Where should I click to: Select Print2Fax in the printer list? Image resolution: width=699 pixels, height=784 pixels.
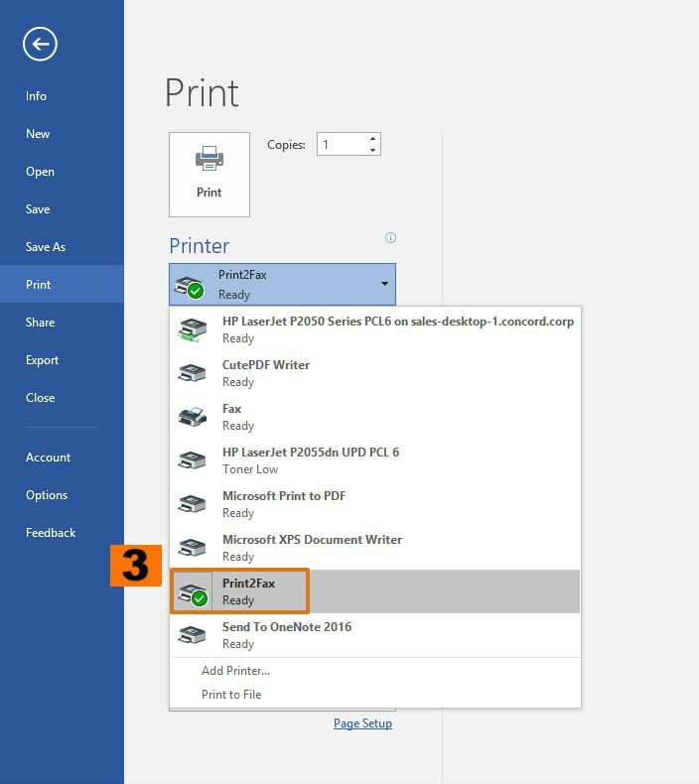(248, 591)
